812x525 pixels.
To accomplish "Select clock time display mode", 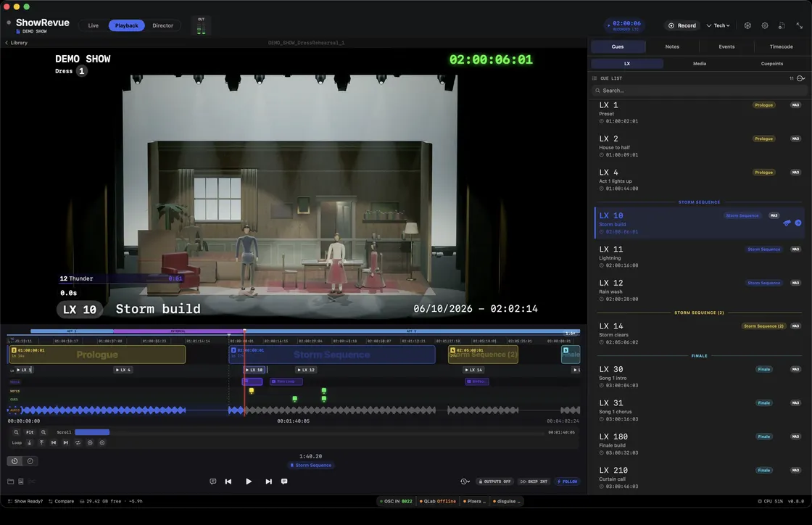I will pos(30,461).
